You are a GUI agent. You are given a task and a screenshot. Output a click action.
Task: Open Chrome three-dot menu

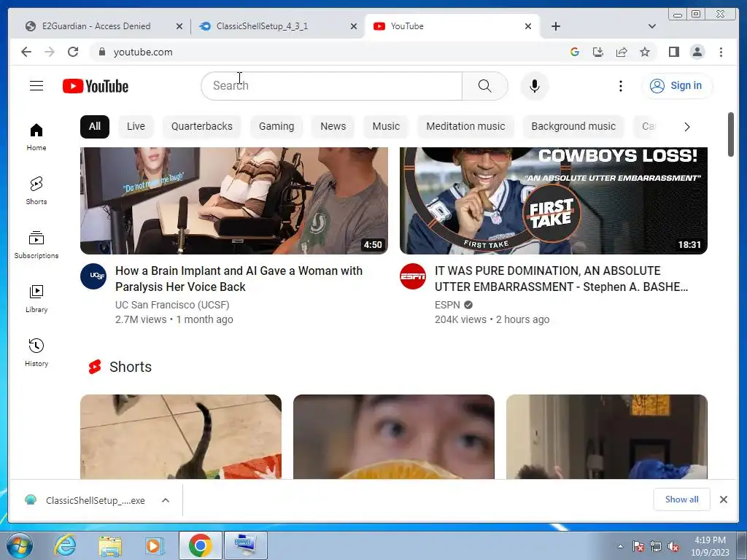point(721,52)
